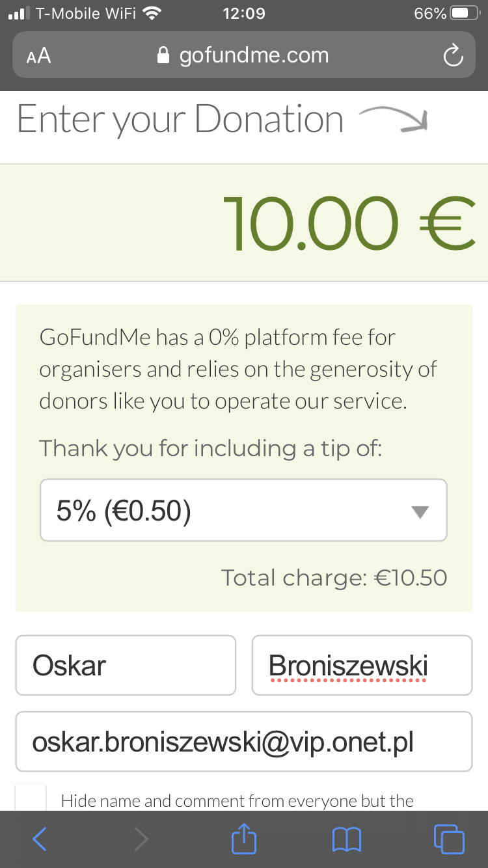Edit the 10.00 € donation amount

pyautogui.click(x=349, y=223)
